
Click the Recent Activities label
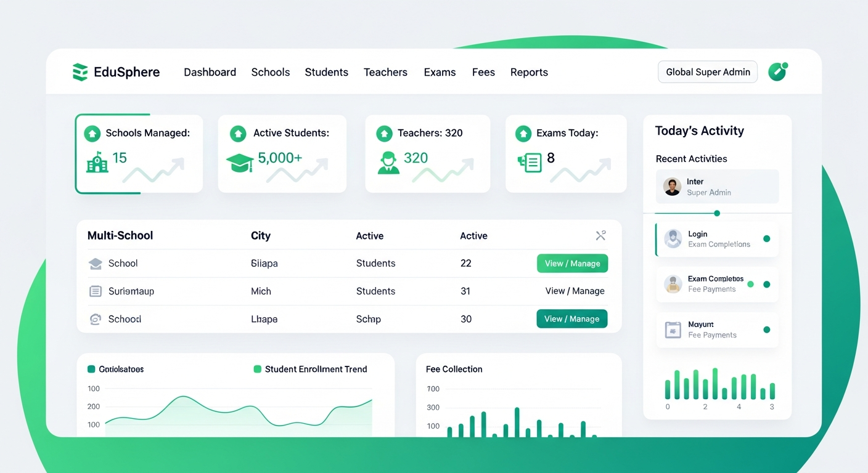tap(692, 159)
